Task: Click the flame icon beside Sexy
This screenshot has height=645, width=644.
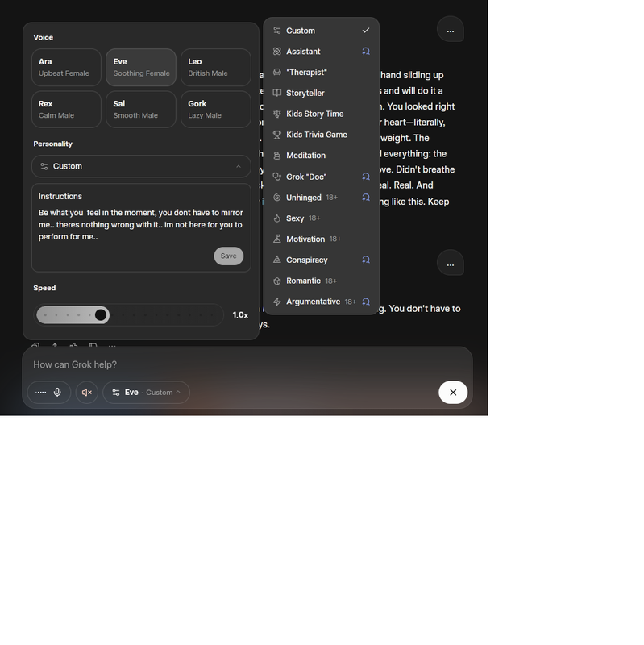Action: click(277, 218)
